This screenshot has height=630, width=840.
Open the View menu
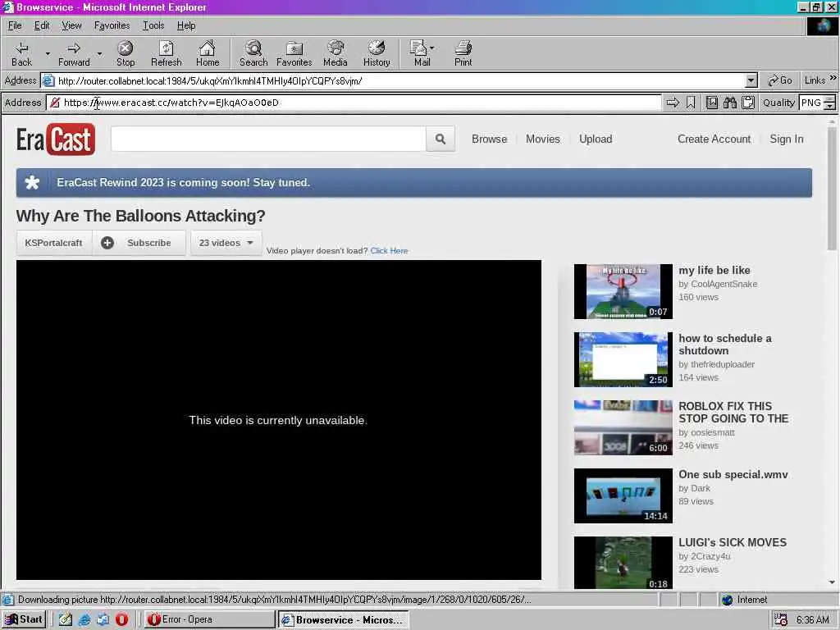point(72,25)
